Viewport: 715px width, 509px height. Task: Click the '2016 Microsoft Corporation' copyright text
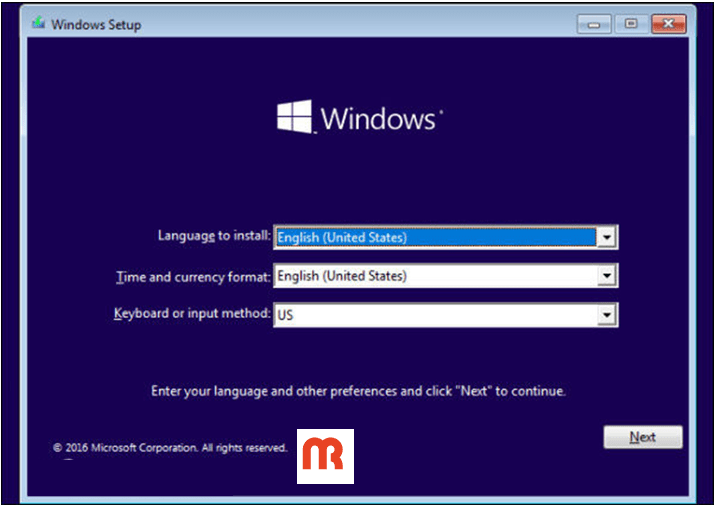coord(170,448)
